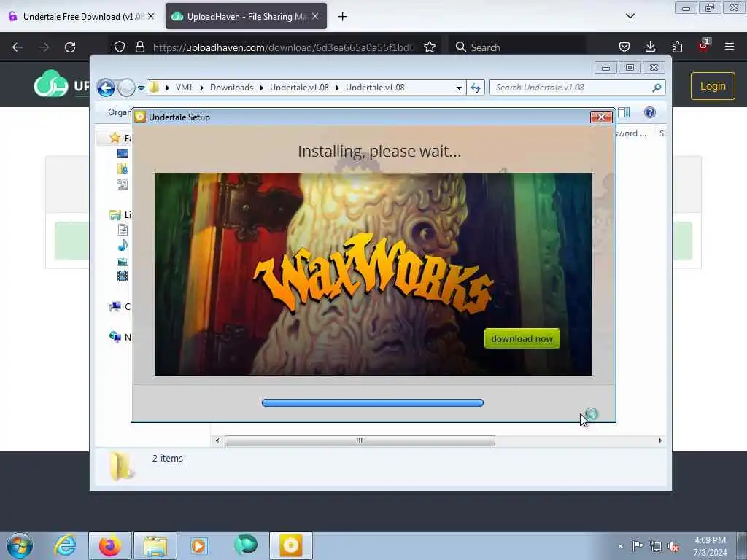747x560 pixels.
Task: Open a new Firefox tab
Action: [x=343, y=17]
